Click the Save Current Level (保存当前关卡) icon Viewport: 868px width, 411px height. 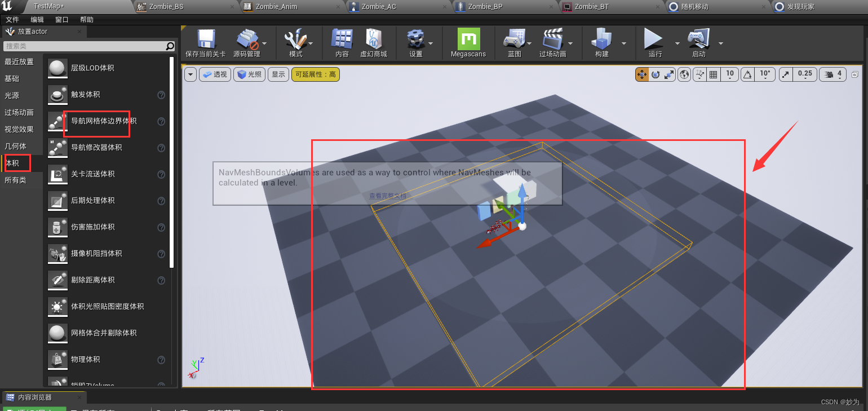click(x=205, y=40)
